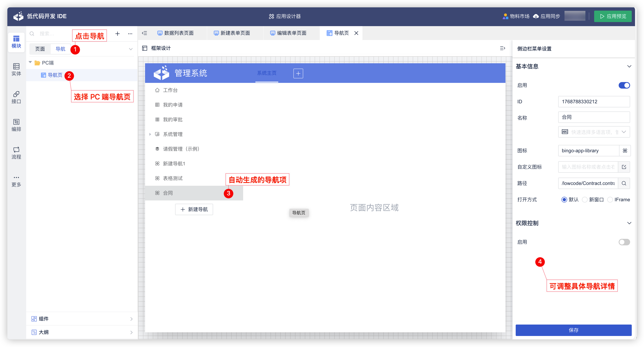Collapse the 基本信息 section

[x=629, y=66]
